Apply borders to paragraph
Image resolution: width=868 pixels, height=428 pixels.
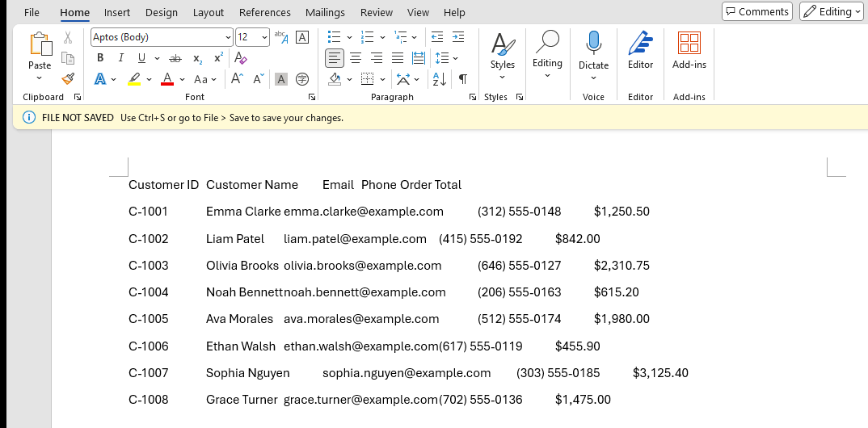(x=368, y=79)
